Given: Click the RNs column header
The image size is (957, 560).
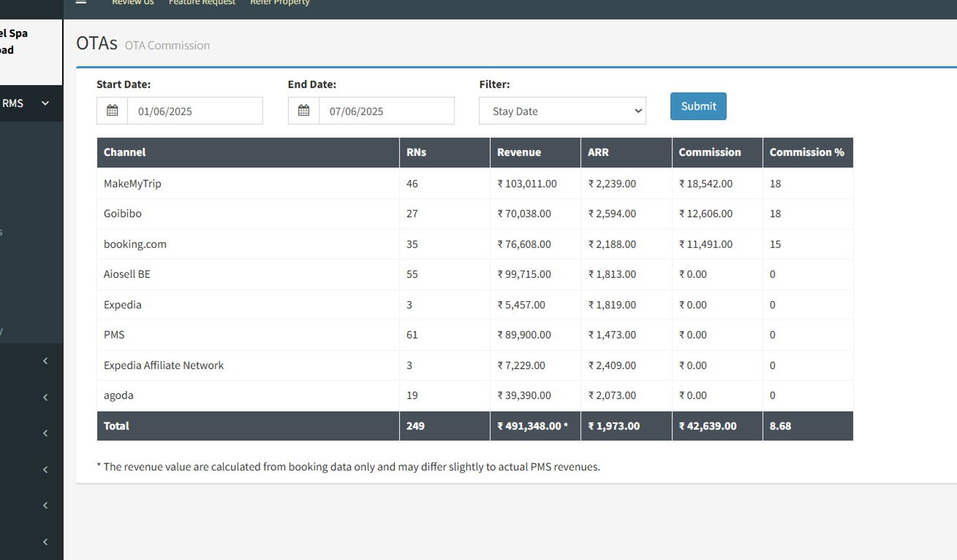Looking at the screenshot, I should coord(444,152).
